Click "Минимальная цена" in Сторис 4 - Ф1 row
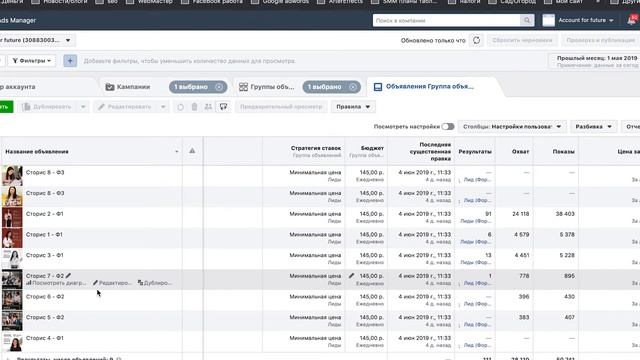 point(315,338)
